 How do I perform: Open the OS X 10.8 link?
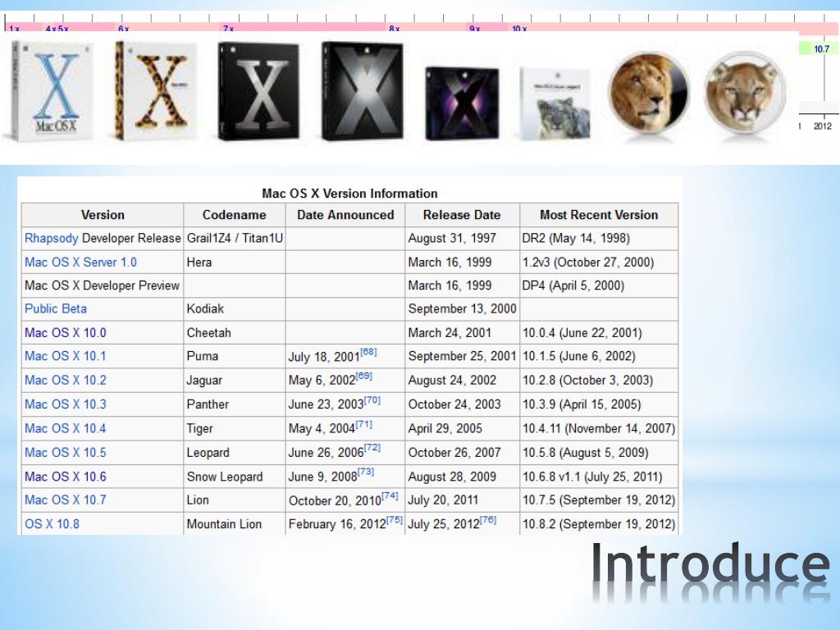pos(52,524)
